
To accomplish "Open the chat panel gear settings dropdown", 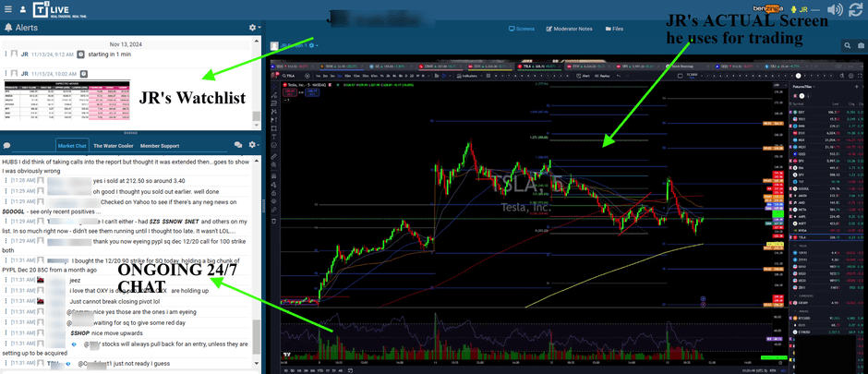I will pyautogui.click(x=254, y=145).
